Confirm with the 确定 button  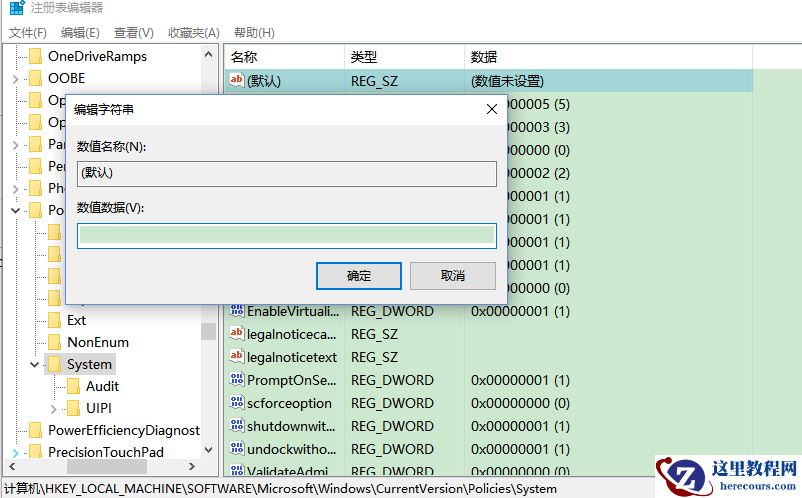click(x=359, y=276)
